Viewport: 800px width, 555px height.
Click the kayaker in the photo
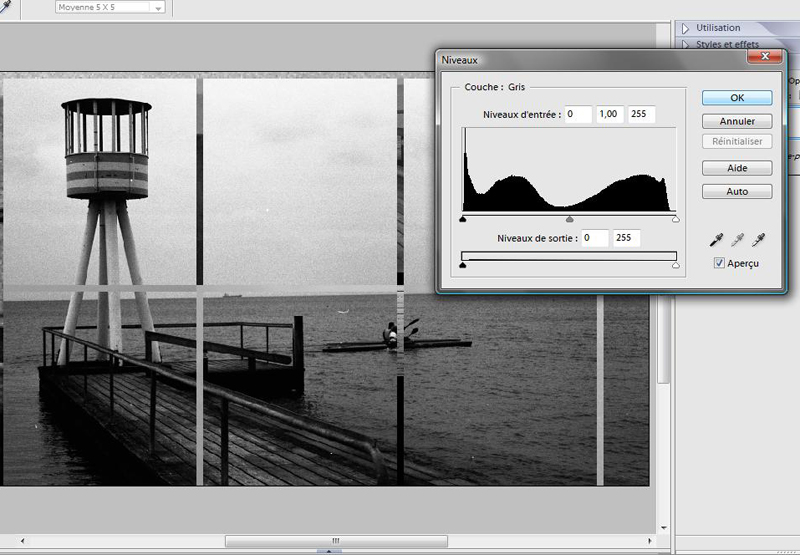pyautogui.click(x=391, y=335)
